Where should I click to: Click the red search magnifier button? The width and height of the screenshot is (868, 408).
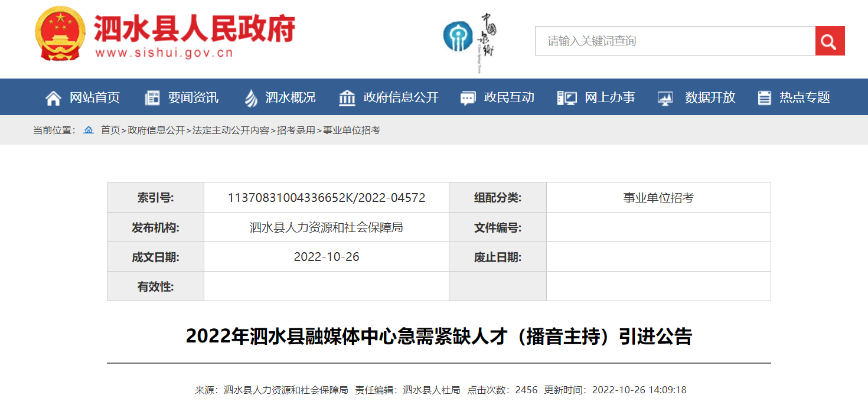pyautogui.click(x=830, y=41)
